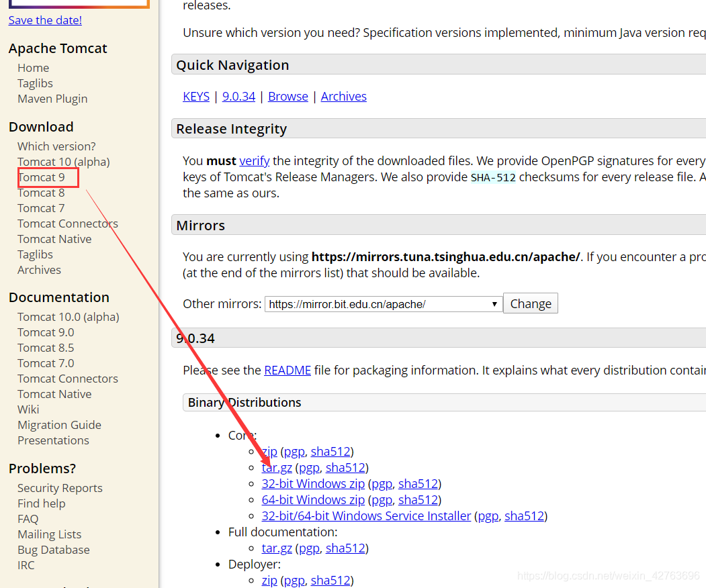
Task: Download the 32-bit Windows zip
Action: tap(313, 484)
